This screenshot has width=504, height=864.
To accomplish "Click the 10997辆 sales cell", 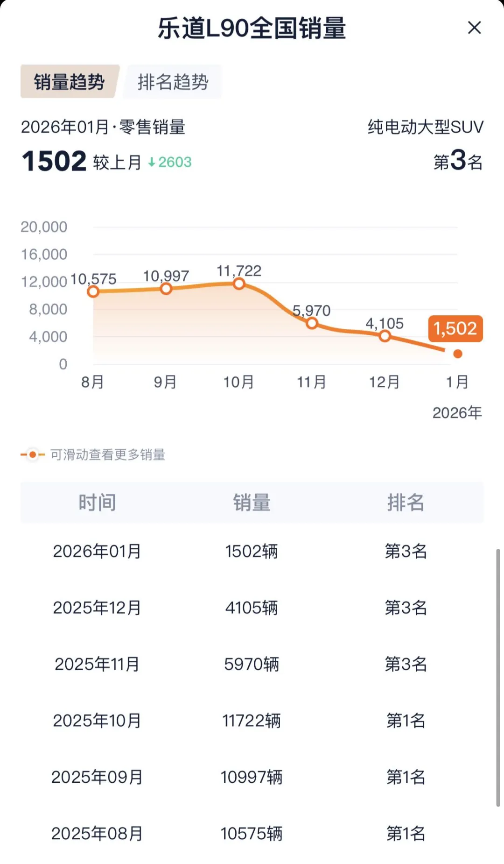I will point(252,777).
